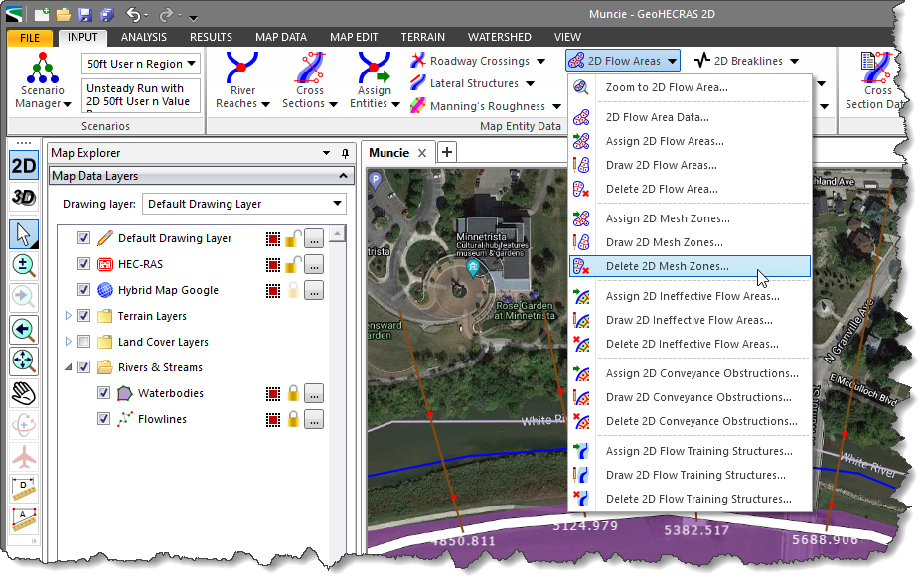The height and width of the screenshot is (578, 924).
Task: Open the Map Explorer panel options arrow
Action: tap(327, 153)
